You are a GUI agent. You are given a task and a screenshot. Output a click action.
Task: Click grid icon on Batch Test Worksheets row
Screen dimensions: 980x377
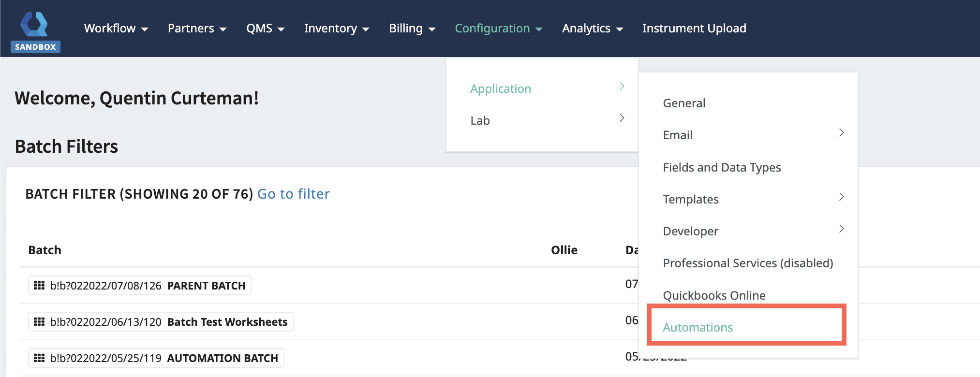point(39,322)
